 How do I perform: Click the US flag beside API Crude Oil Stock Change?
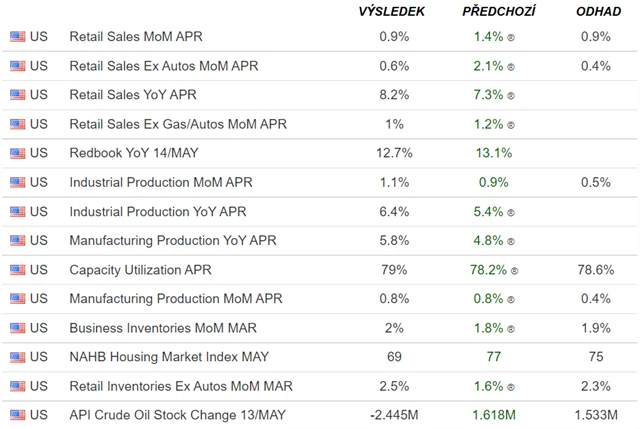(x=18, y=415)
